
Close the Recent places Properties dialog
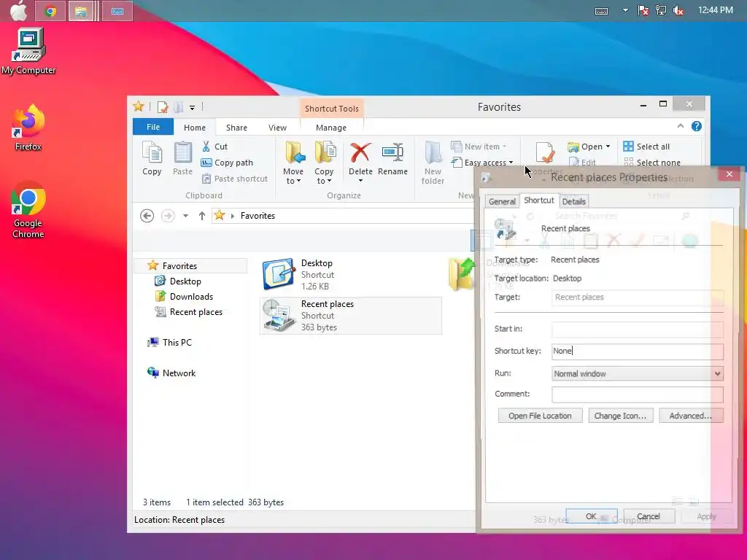(729, 174)
